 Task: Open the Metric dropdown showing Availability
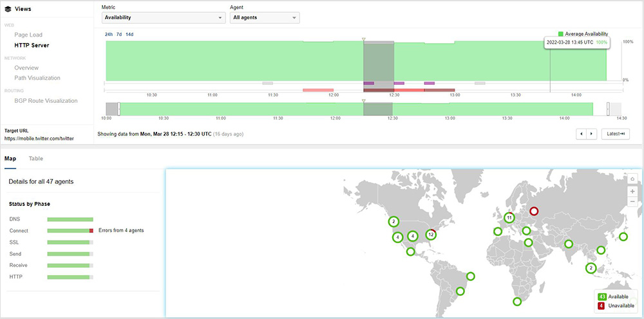click(163, 17)
